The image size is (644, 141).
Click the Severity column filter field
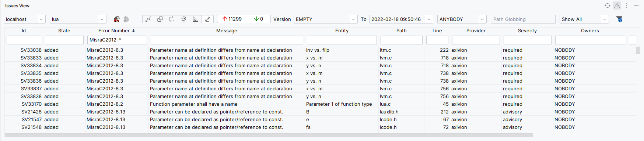(x=528, y=40)
